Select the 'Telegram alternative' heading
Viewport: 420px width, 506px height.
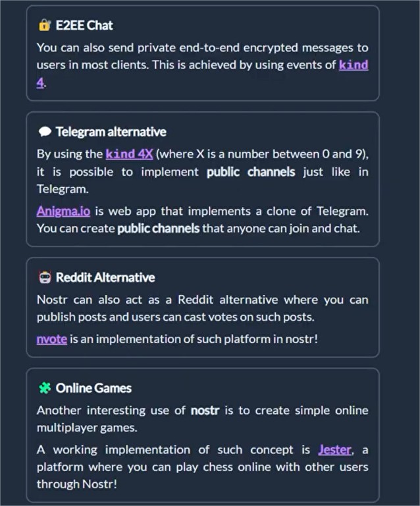[111, 132]
